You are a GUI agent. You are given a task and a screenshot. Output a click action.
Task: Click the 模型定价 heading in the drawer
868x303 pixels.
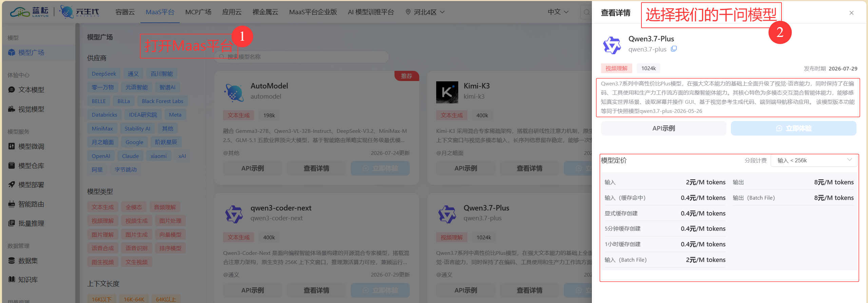pos(614,160)
